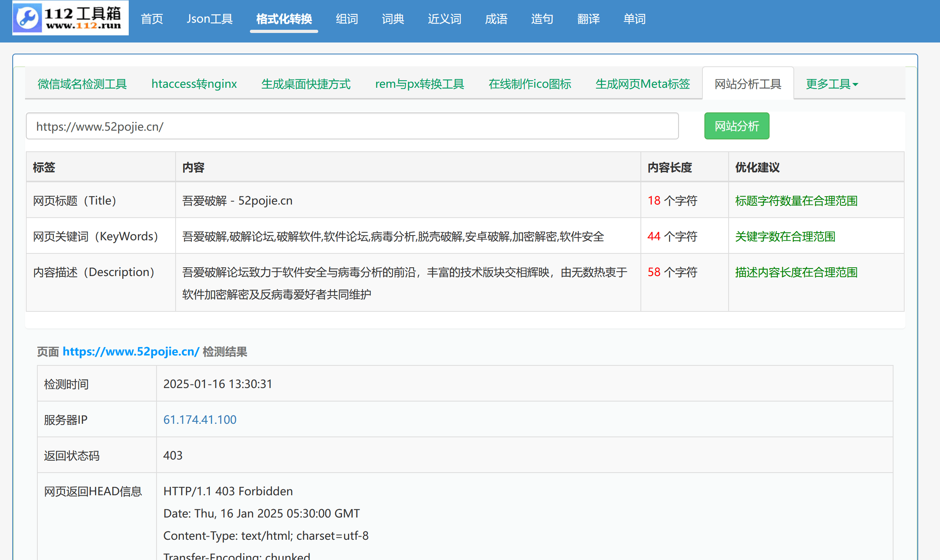
Task: Select the 网站分析工具 tab
Action: tap(748, 84)
